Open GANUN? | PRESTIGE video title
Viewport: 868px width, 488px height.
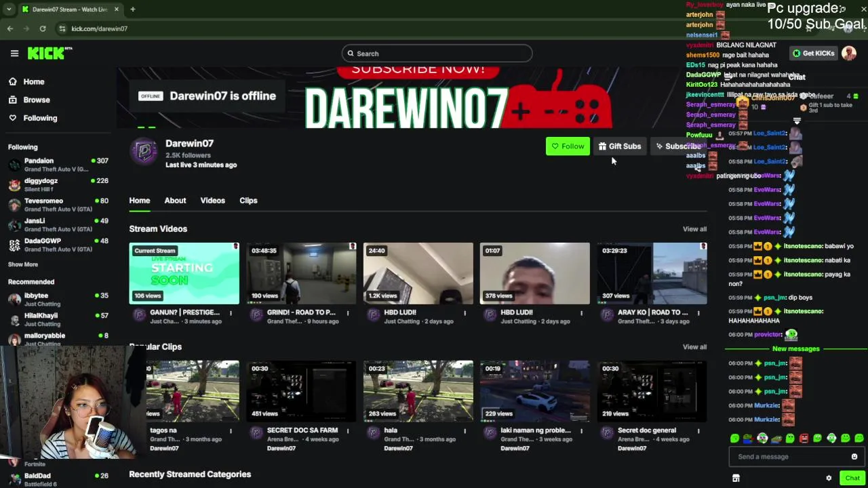184,312
